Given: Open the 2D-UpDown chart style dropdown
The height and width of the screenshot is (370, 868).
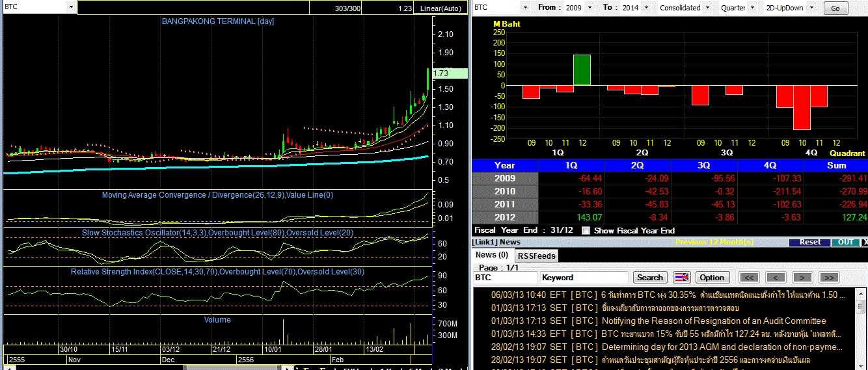Looking at the screenshot, I should click(x=812, y=7).
